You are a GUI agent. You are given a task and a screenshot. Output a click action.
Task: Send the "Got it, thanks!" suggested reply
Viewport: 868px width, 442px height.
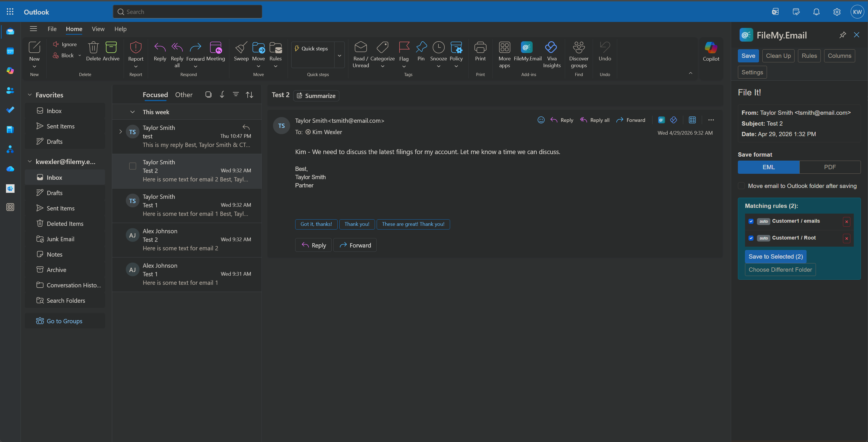pyautogui.click(x=316, y=224)
